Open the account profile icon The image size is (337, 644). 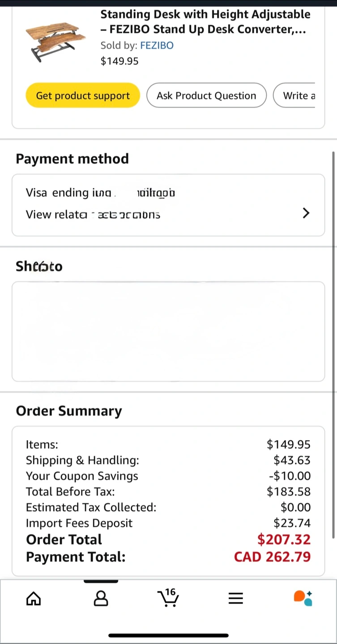(x=101, y=598)
